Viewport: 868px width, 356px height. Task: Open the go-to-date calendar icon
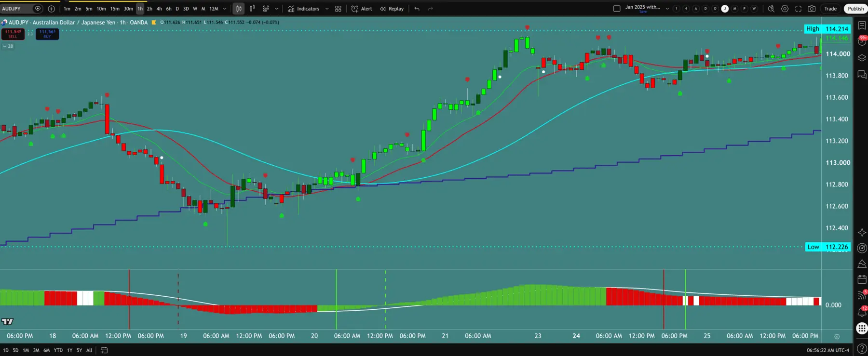[x=104, y=350]
